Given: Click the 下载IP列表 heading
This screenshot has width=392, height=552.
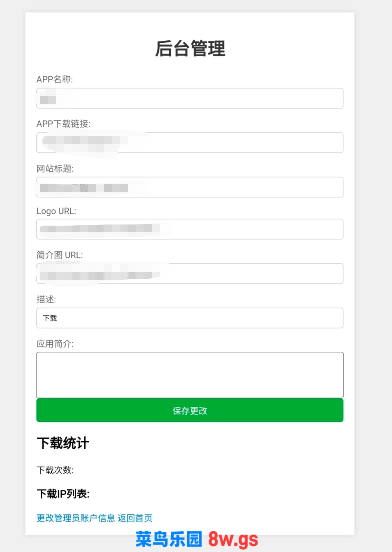Looking at the screenshot, I should coord(63,494).
